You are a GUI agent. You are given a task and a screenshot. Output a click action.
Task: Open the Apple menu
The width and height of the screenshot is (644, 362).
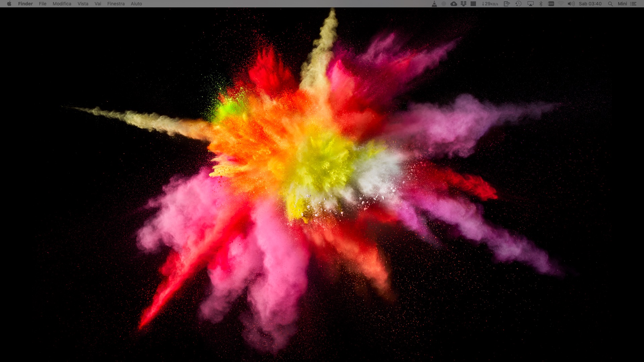(9, 4)
